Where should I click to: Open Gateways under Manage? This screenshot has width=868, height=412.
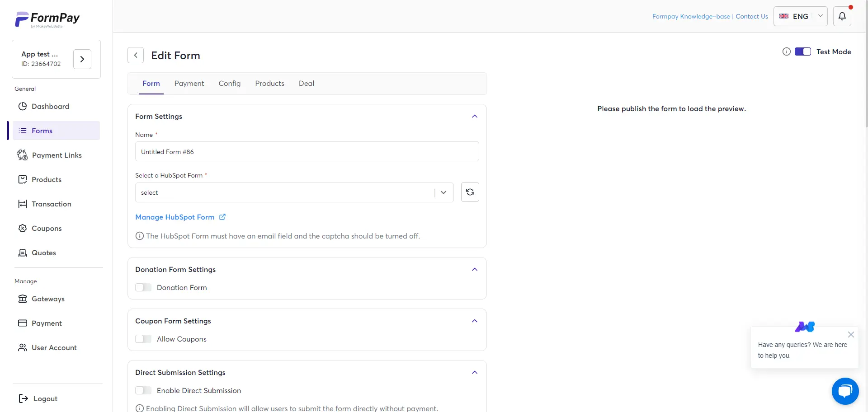click(x=49, y=299)
